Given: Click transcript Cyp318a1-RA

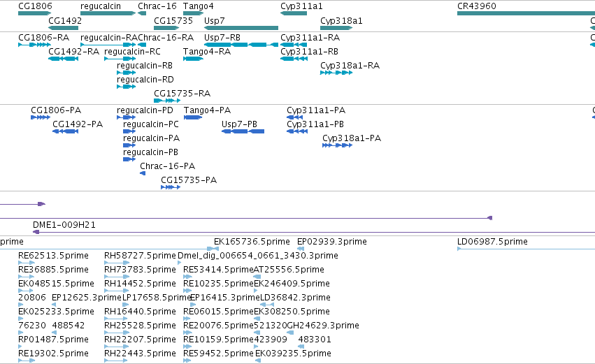Looking at the screenshot, I should (x=350, y=66).
